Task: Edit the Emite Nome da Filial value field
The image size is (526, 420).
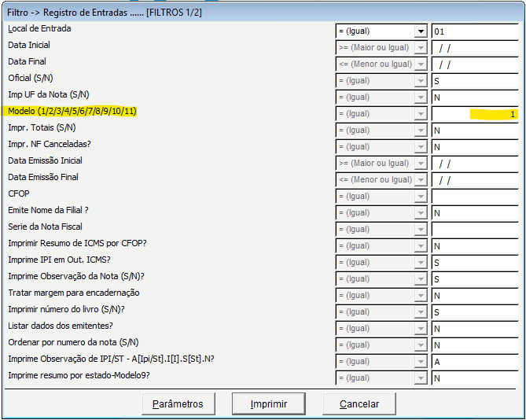Action: pyautogui.click(x=475, y=212)
